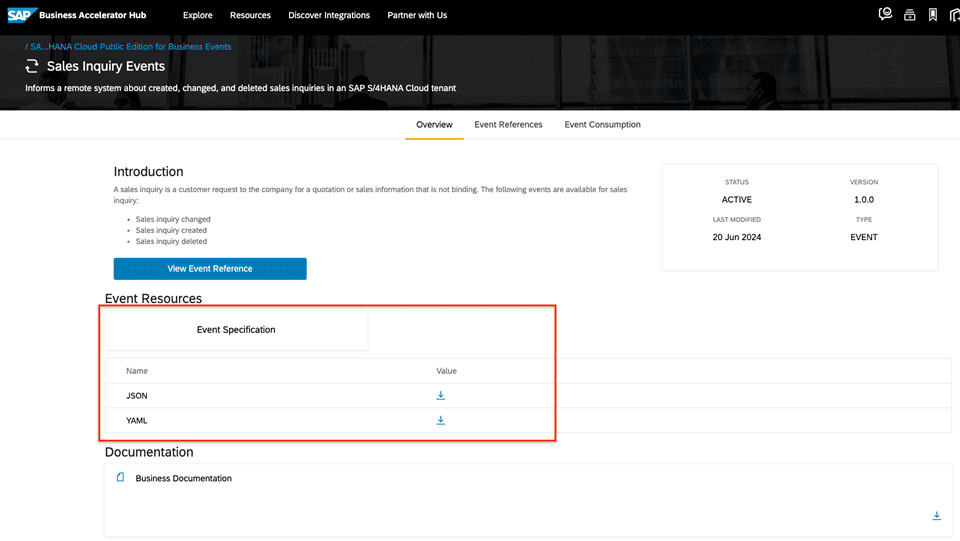This screenshot has height=541, width=960.
Task: Open the Resources menu
Action: [x=250, y=15]
